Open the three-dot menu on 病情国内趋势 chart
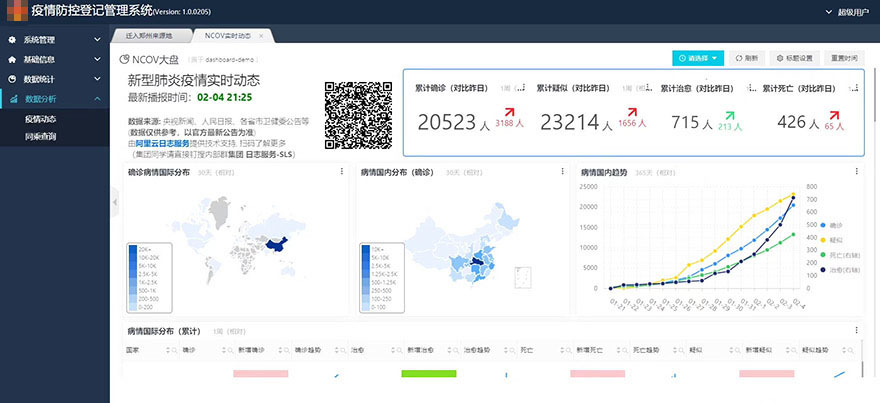This screenshot has width=880, height=403. [x=856, y=172]
